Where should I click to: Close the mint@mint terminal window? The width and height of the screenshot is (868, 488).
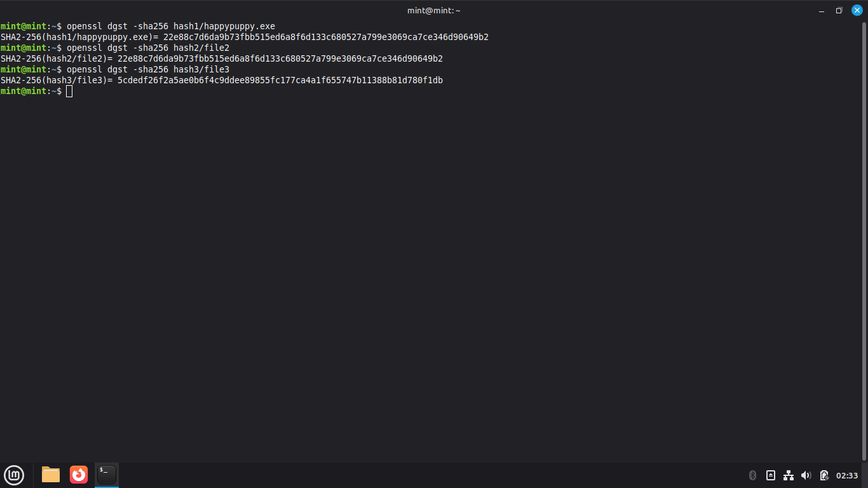tap(857, 10)
